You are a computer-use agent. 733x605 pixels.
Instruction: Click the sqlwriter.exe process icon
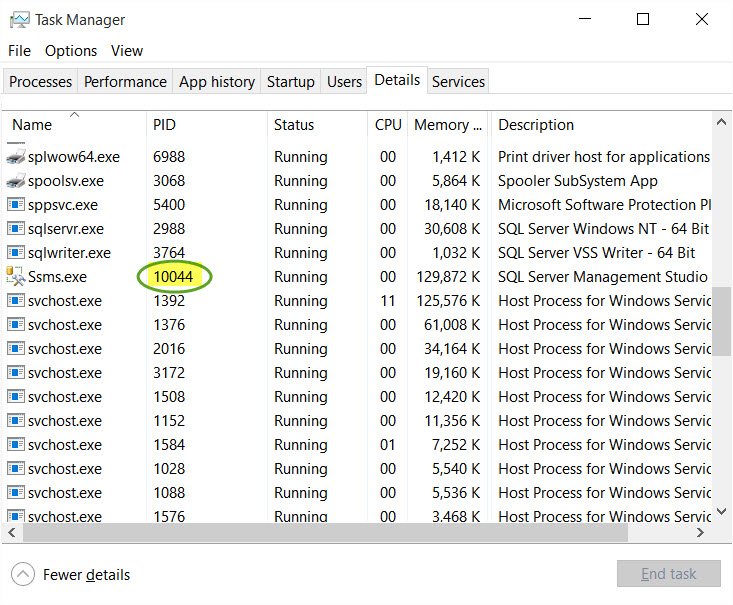click(15, 252)
